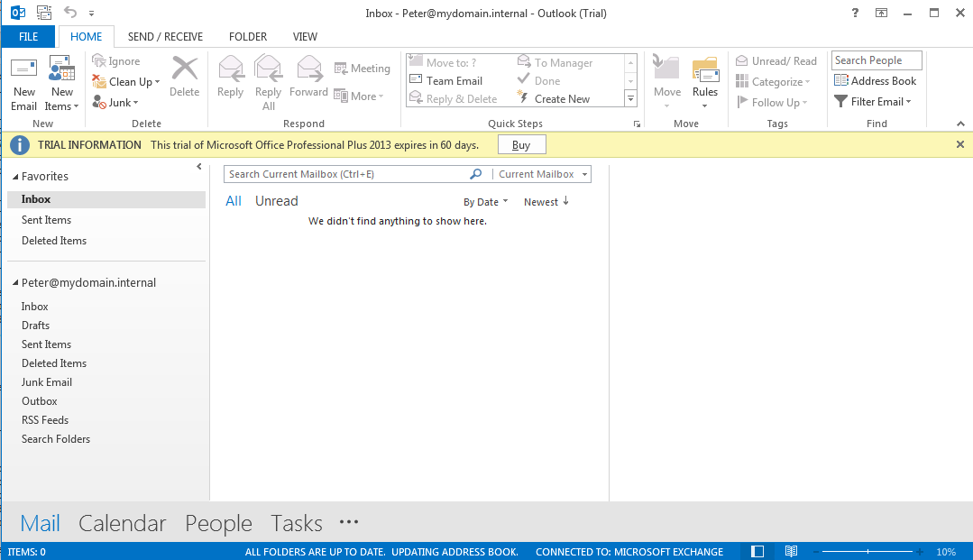The height and width of the screenshot is (560, 973).
Task: Open the Categorize dropdown
Action: pos(773,81)
